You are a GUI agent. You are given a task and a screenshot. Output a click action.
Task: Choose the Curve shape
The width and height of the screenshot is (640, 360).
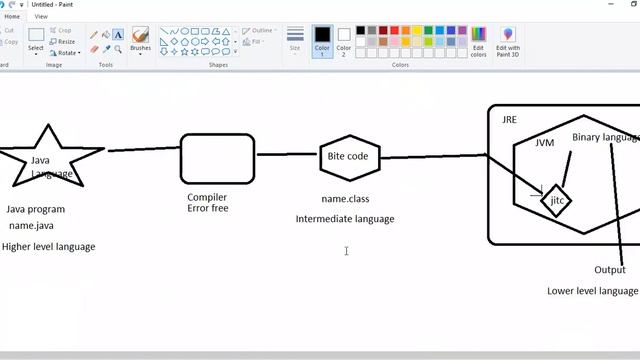pos(175,31)
